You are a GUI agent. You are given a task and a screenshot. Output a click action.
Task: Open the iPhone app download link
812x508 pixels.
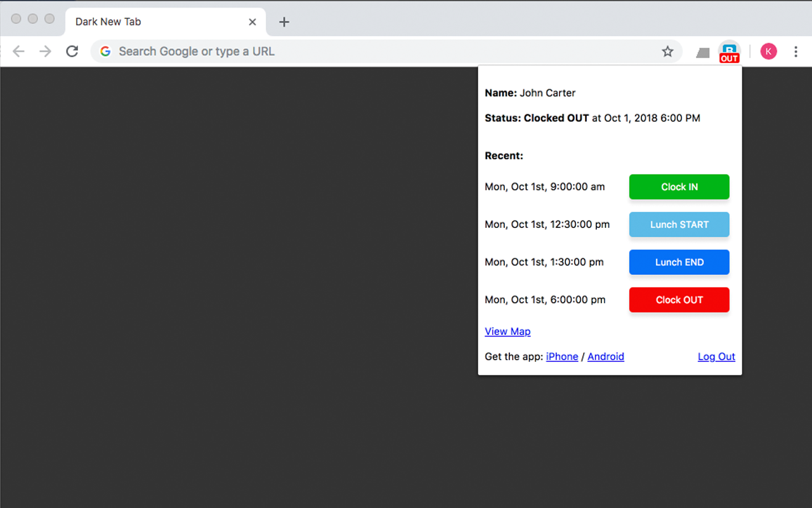coord(562,356)
